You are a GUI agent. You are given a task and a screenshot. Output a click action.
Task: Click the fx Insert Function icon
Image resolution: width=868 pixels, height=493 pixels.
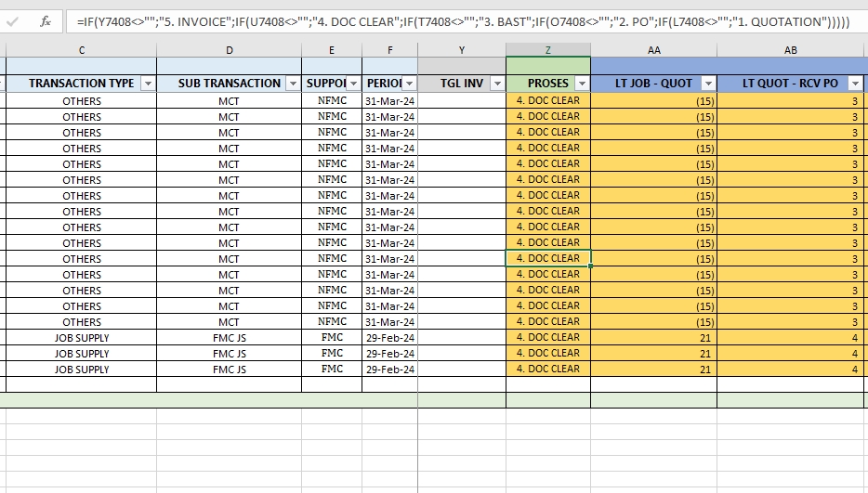[x=46, y=21]
